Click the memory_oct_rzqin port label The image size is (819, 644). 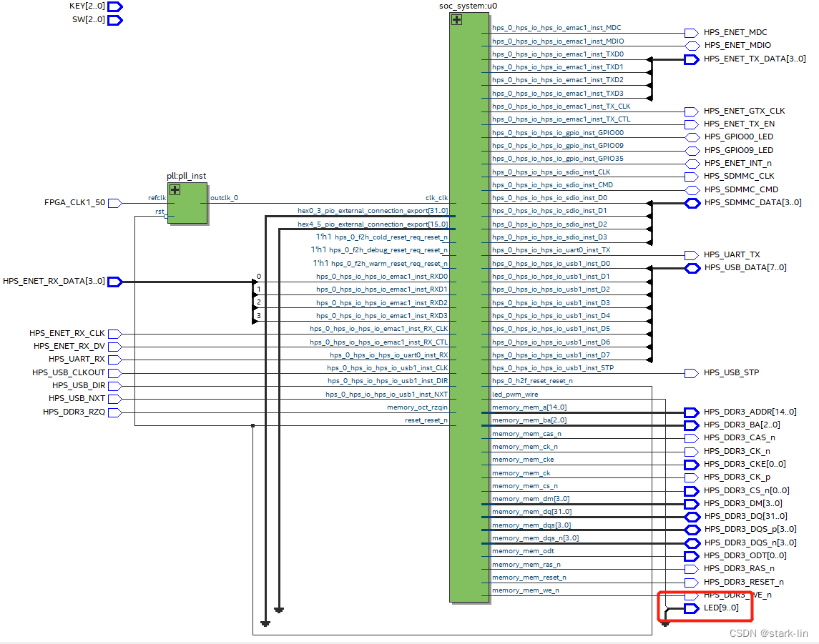click(417, 407)
